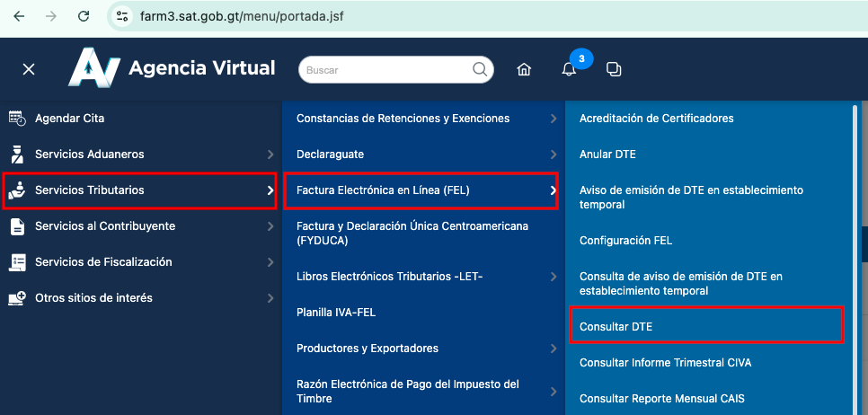Expand Libros Electrónicos Tributarios -LET- chevron

click(554, 277)
